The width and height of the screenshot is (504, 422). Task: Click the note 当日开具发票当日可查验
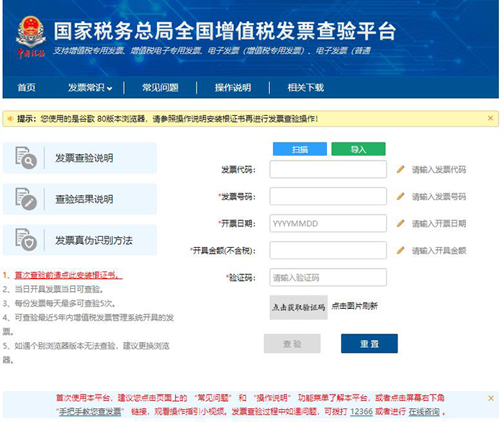click(59, 289)
